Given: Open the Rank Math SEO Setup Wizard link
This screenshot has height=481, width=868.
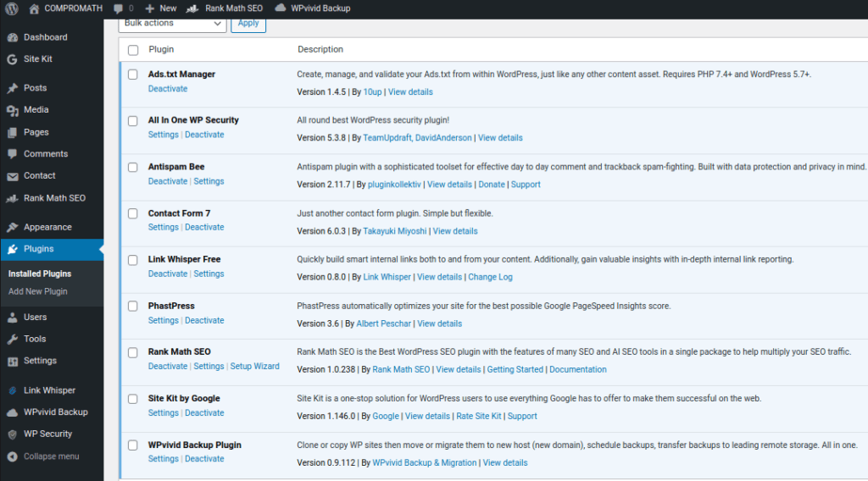Looking at the screenshot, I should (x=254, y=366).
